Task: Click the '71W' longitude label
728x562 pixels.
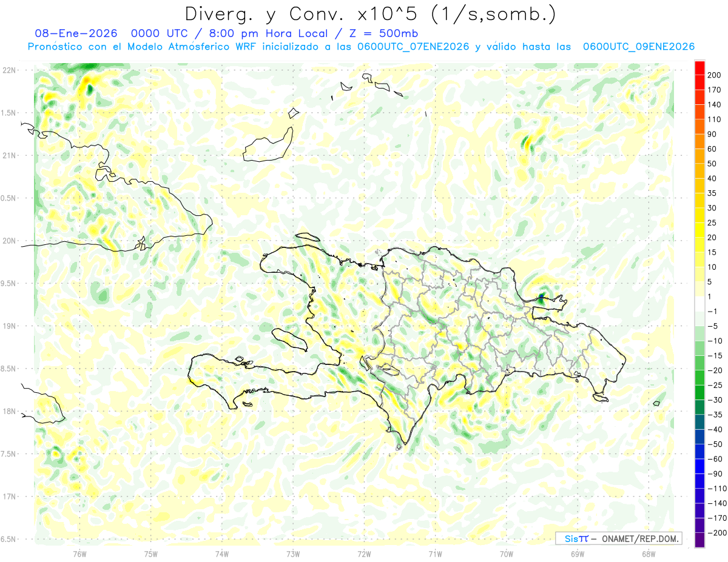Action: (x=435, y=554)
